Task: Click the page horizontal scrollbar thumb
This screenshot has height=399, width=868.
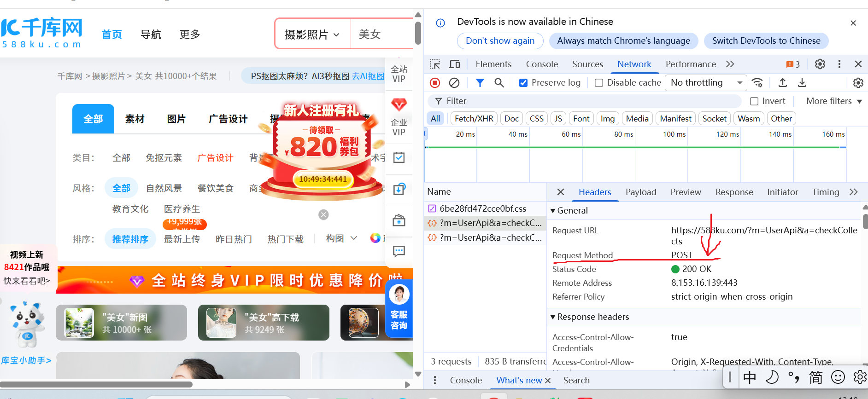Action: [96, 384]
